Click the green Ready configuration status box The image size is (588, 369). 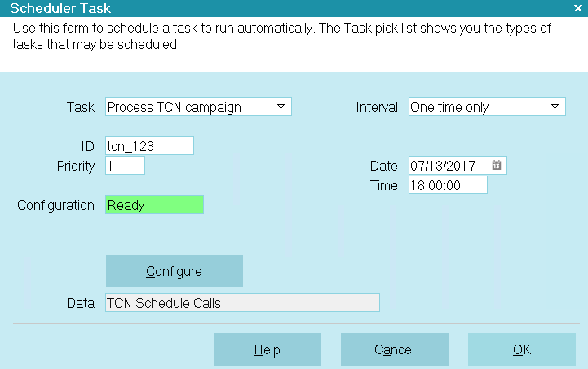[154, 205]
